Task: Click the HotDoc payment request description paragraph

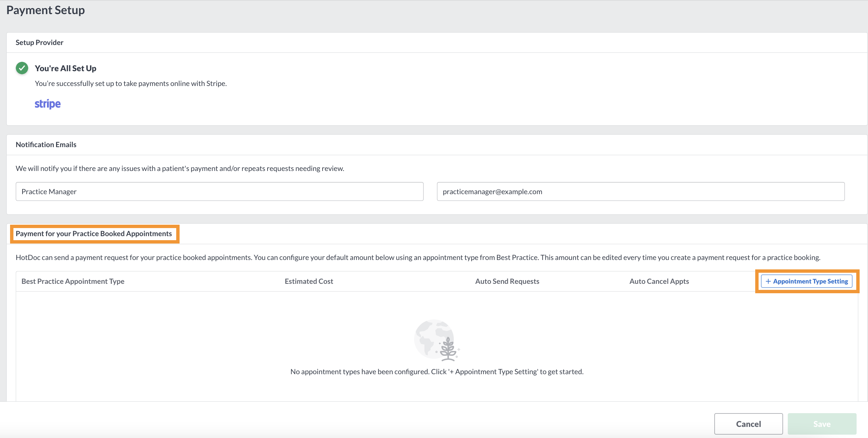Action: pos(418,257)
